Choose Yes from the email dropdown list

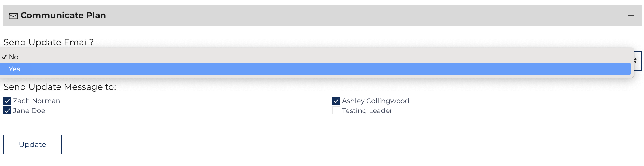[316, 69]
